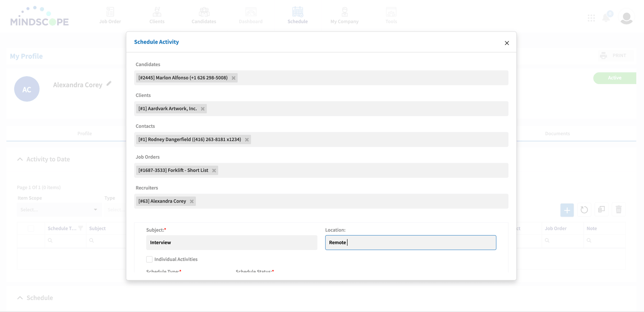Collapse the Schedule section
Viewport: 644px width, 312px height.
[x=20, y=298]
